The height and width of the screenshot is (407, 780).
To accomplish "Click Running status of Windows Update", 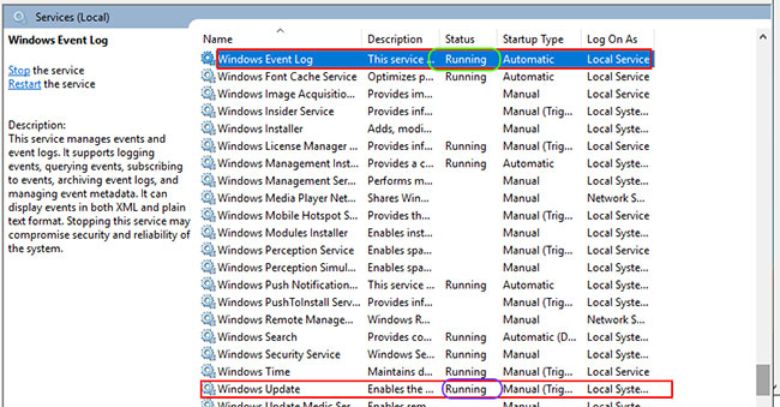I will (x=466, y=389).
